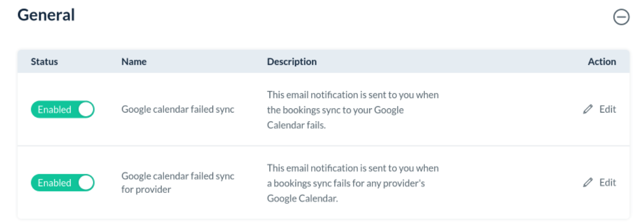The width and height of the screenshot is (644, 224).
Task: Click the General section heading
Action: [46, 15]
